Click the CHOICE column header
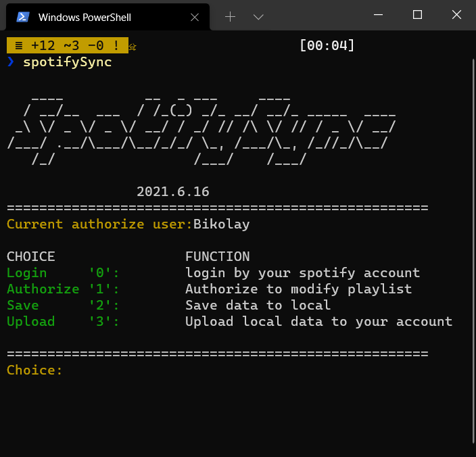This screenshot has width=476, height=457. (30, 256)
